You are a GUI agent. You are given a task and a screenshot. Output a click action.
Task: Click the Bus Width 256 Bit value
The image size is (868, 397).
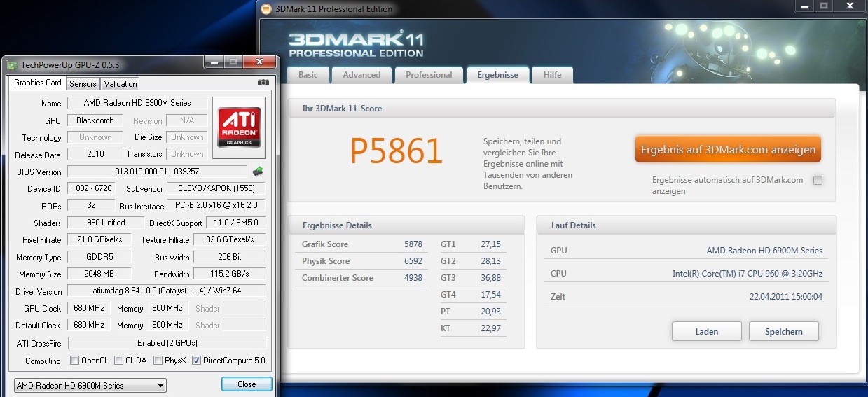(229, 257)
